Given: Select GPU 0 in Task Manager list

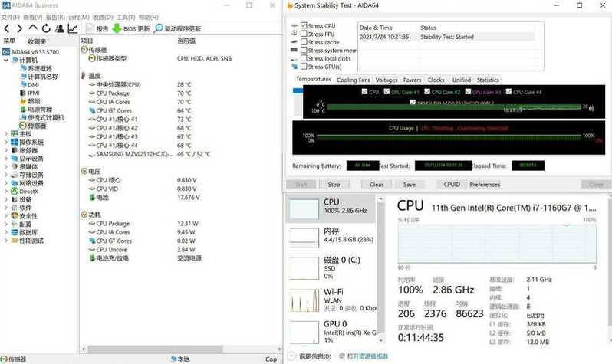Looking at the screenshot, I should (331, 332).
